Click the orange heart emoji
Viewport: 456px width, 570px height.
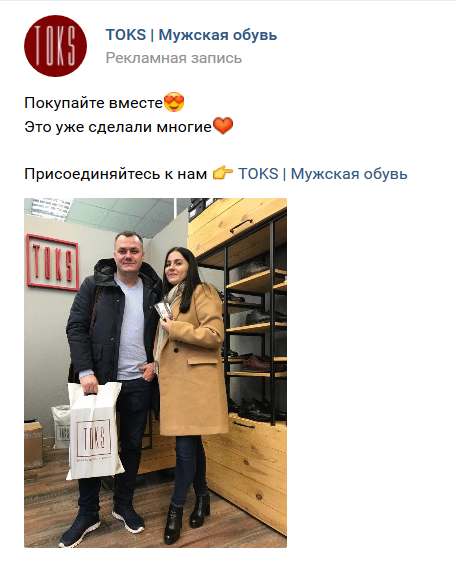[223, 126]
